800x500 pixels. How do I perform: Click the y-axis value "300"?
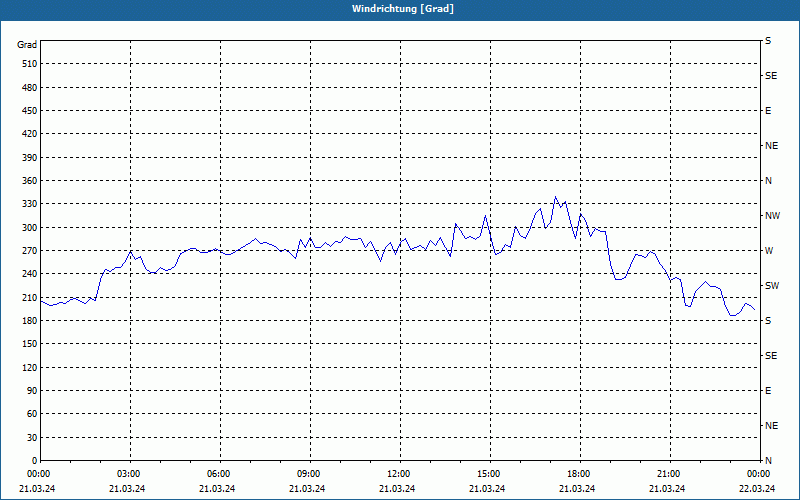(30, 228)
